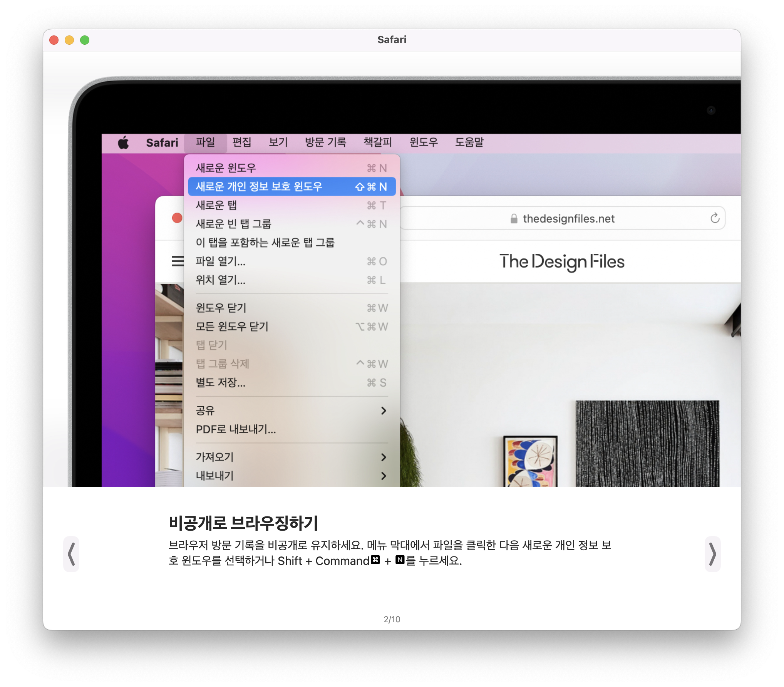Expand the 가져오기 submenu arrow
The height and width of the screenshot is (687, 784).
[384, 457]
